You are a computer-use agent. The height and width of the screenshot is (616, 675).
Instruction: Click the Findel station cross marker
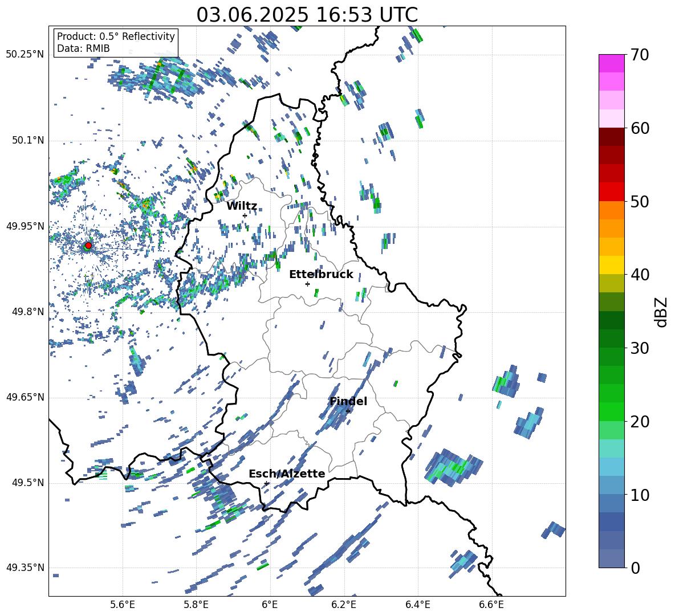(x=348, y=411)
